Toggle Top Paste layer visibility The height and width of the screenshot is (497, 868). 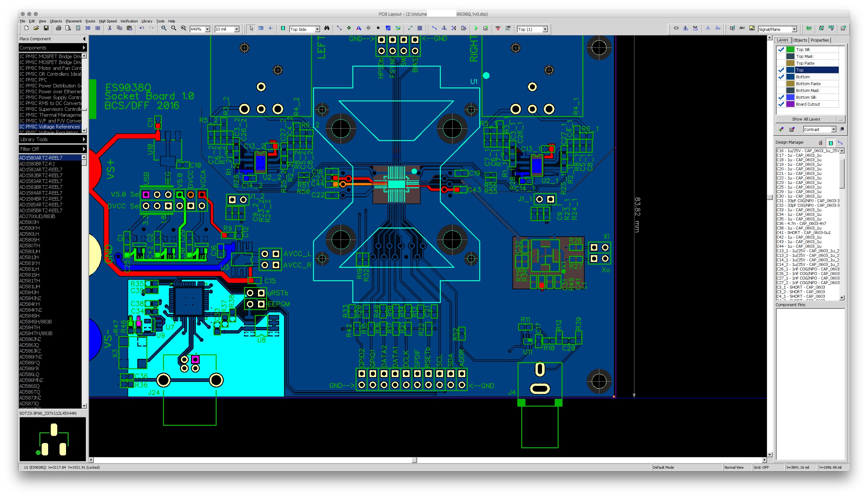pos(781,63)
